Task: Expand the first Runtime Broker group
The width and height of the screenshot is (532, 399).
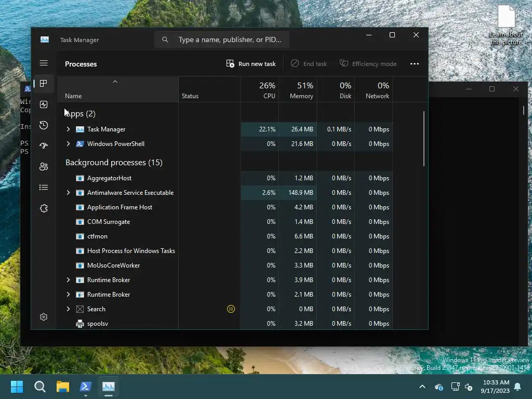Action: pos(68,280)
